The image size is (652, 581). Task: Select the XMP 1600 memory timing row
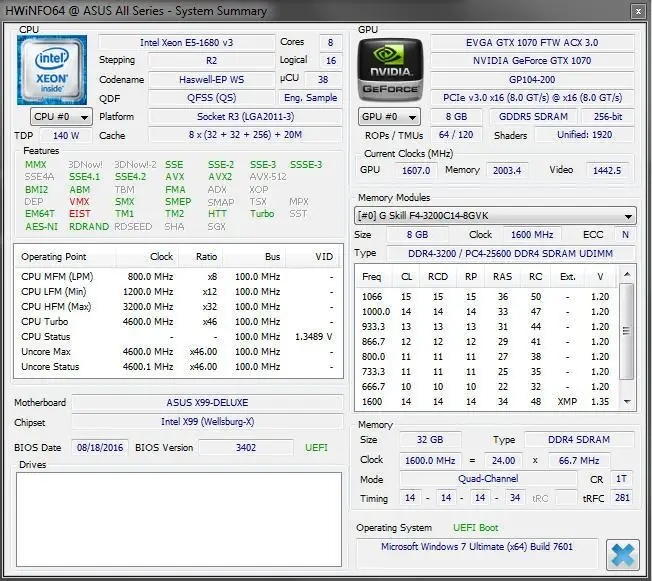click(487, 402)
